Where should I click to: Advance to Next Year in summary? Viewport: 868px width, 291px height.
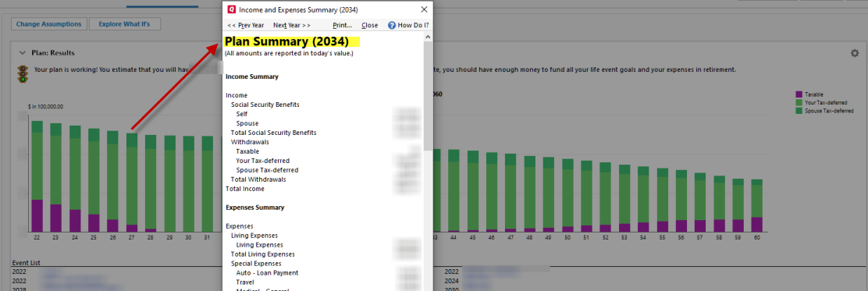(292, 26)
